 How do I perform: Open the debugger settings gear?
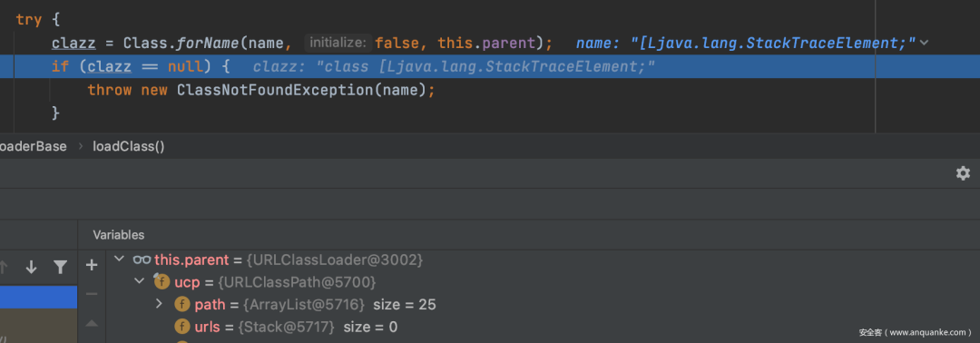[963, 173]
